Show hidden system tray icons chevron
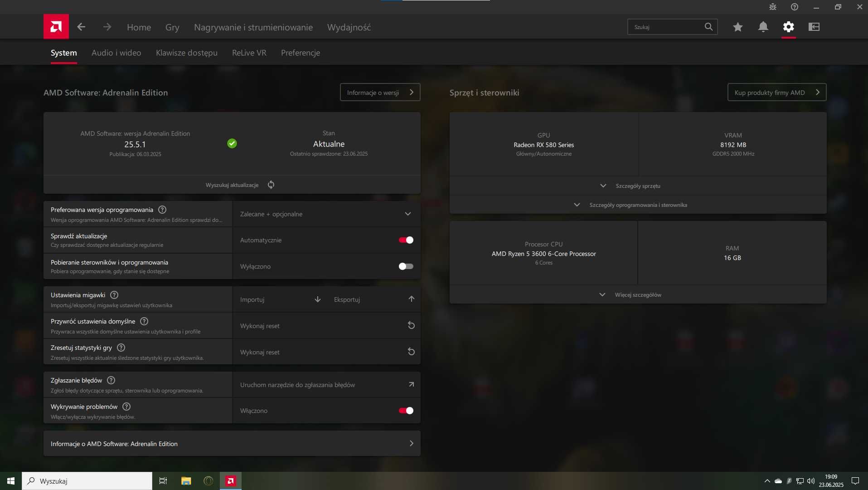This screenshot has height=490, width=868. click(x=767, y=481)
